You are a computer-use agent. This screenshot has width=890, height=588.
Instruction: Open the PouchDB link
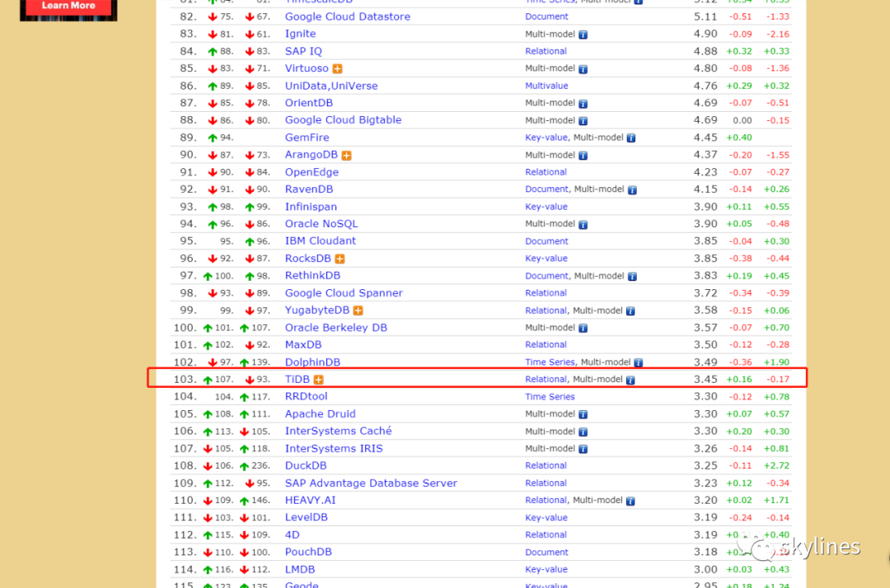pos(308,551)
